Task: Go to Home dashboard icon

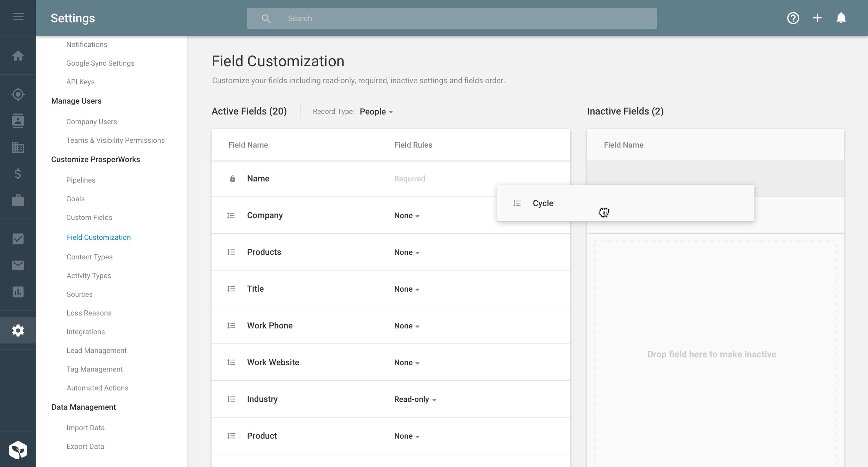Action: 18,56
